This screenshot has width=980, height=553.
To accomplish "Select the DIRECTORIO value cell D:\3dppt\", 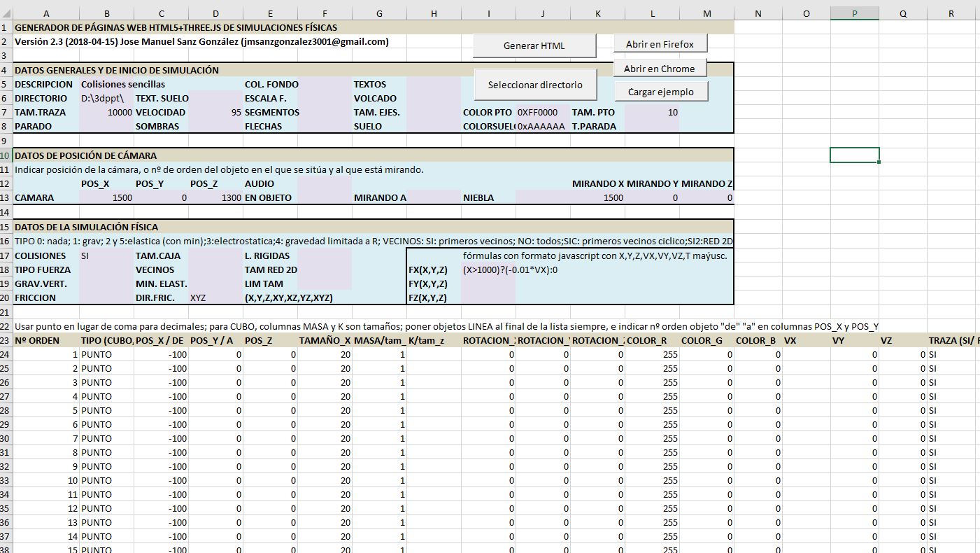I will coord(106,99).
